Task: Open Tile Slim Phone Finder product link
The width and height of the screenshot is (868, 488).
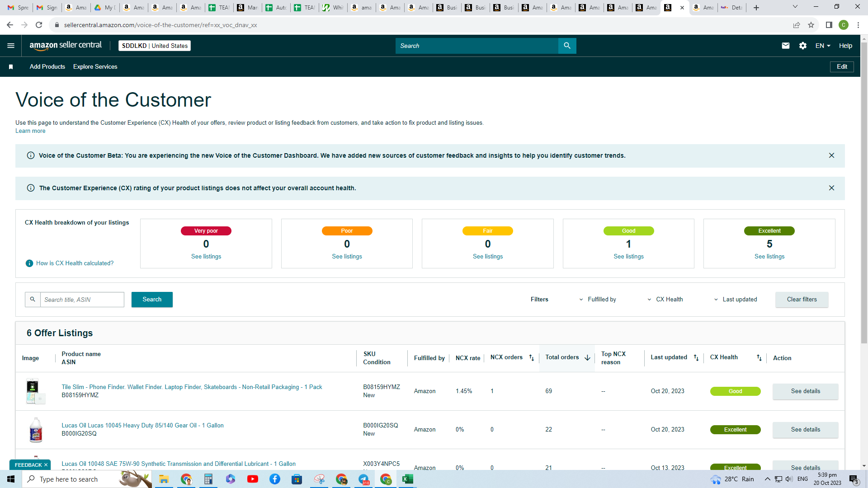Action: (192, 387)
